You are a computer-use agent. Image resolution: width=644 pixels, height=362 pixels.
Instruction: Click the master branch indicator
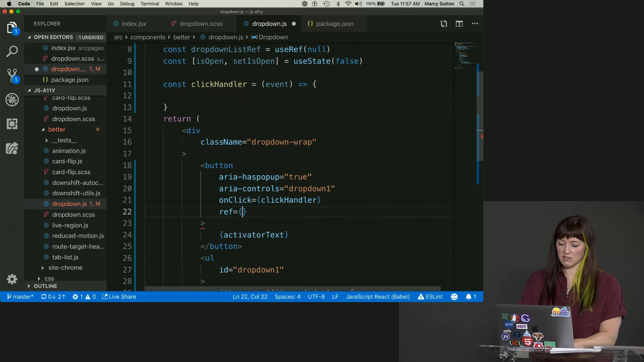tap(20, 297)
